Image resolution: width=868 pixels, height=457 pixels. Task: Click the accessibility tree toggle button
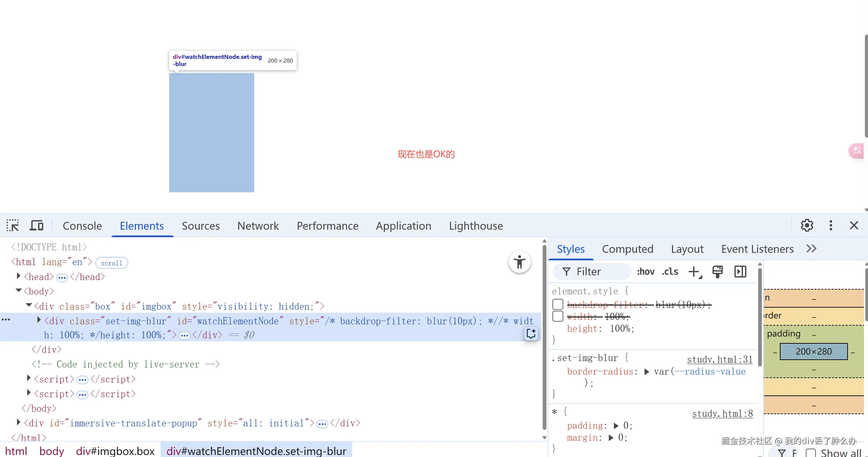coord(519,262)
